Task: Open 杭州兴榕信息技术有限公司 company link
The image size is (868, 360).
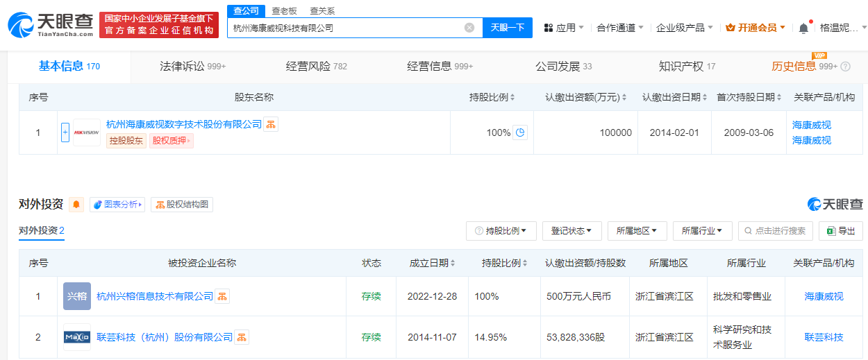Action: (155, 296)
